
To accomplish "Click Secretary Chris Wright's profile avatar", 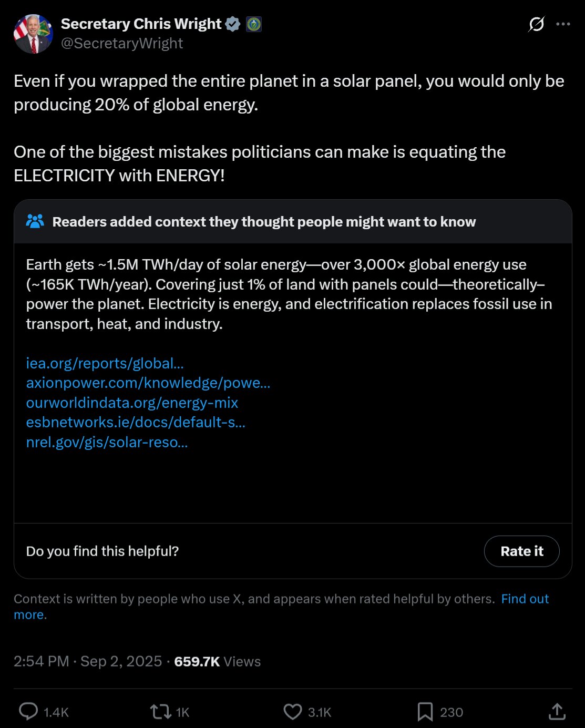I will [33, 34].
